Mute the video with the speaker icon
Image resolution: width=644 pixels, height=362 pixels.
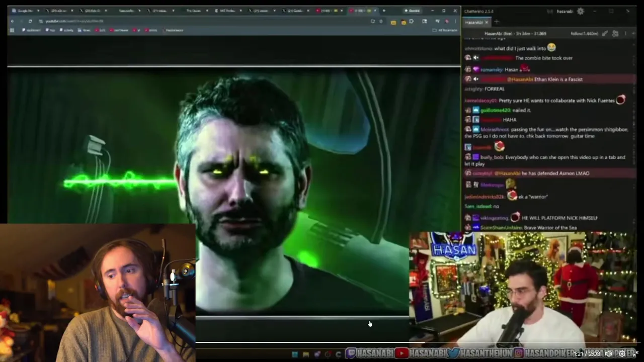tap(608, 353)
